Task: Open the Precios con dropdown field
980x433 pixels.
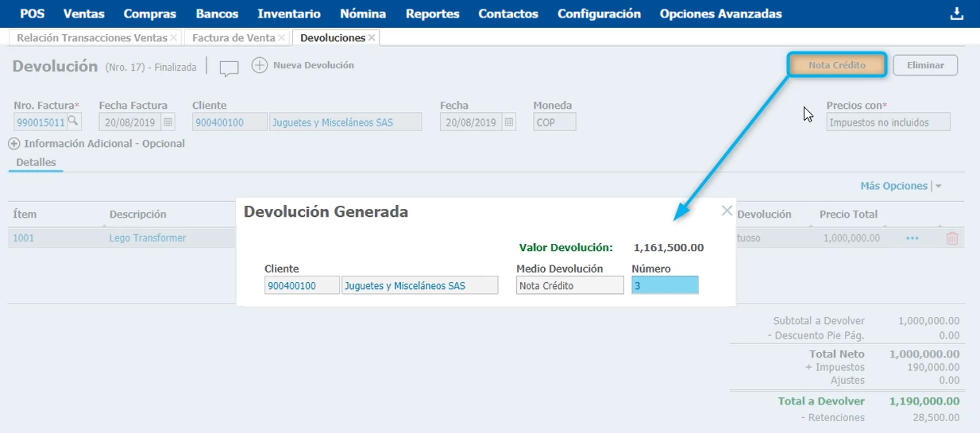Action: (x=888, y=122)
